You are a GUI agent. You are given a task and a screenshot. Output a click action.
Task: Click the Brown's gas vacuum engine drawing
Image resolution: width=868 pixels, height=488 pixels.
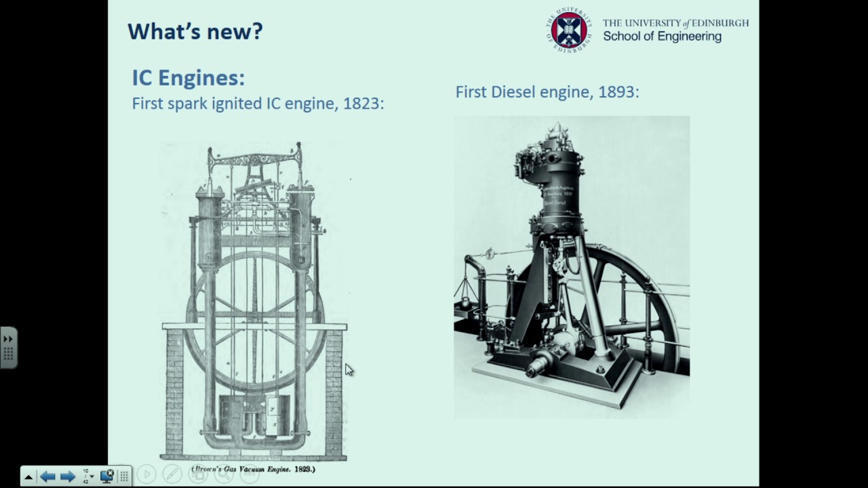pyautogui.click(x=254, y=302)
